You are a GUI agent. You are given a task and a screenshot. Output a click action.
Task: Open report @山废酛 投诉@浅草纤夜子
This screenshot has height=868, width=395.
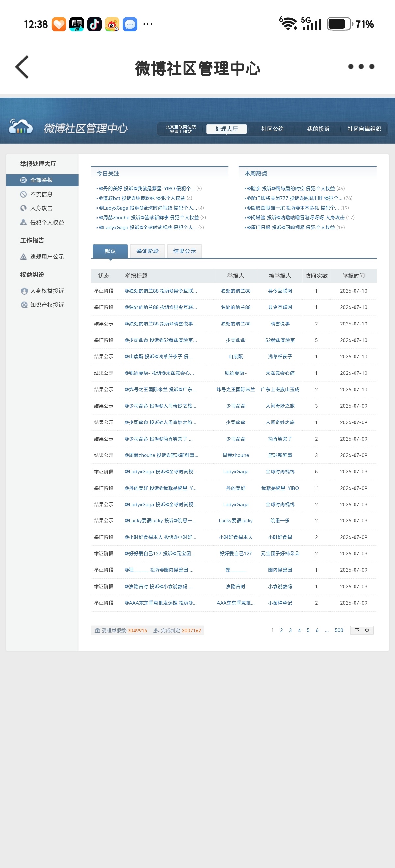coord(159,357)
